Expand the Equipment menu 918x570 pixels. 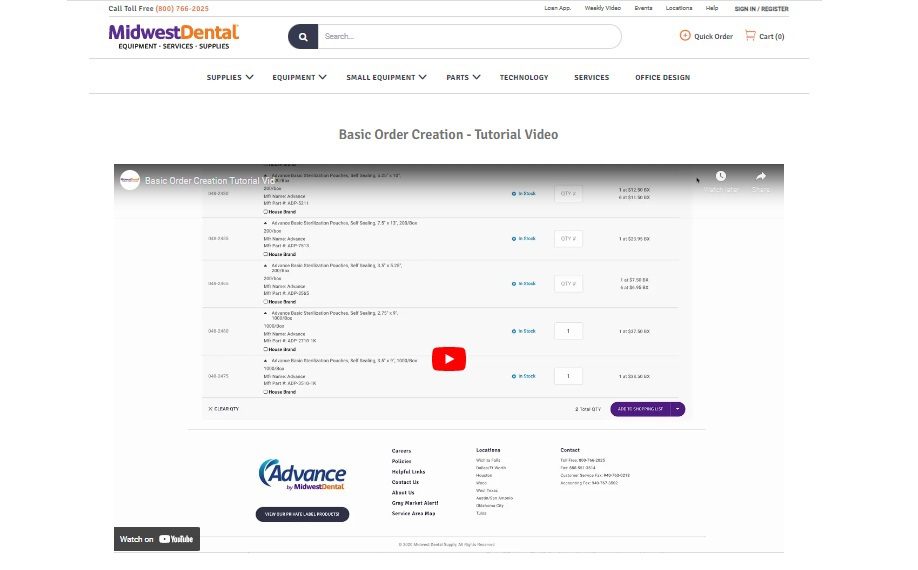[299, 77]
